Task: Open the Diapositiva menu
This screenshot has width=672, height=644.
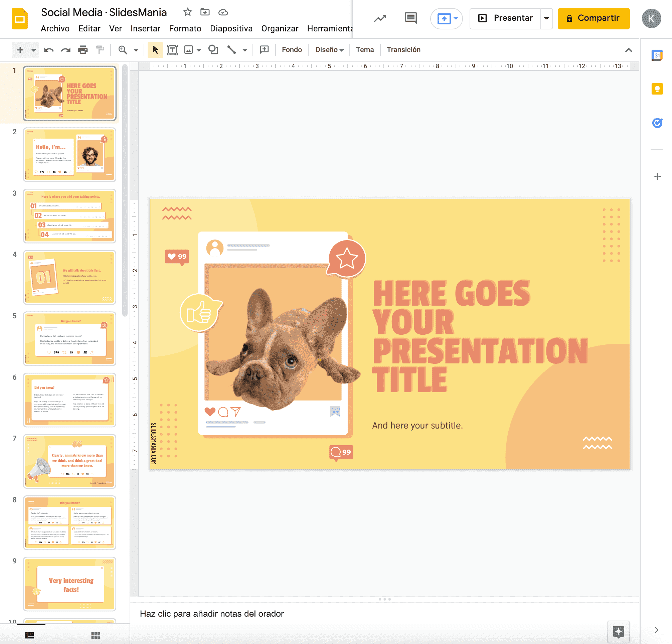Action: pos(231,29)
